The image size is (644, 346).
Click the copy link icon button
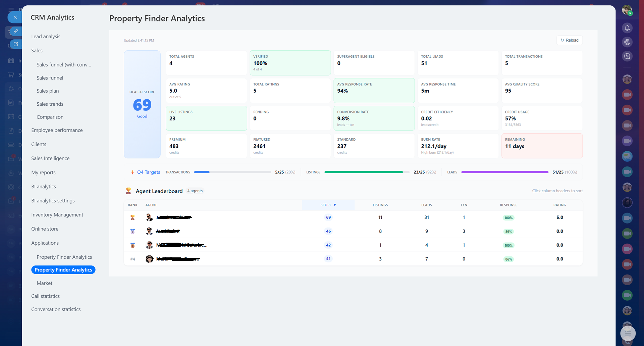point(15,31)
